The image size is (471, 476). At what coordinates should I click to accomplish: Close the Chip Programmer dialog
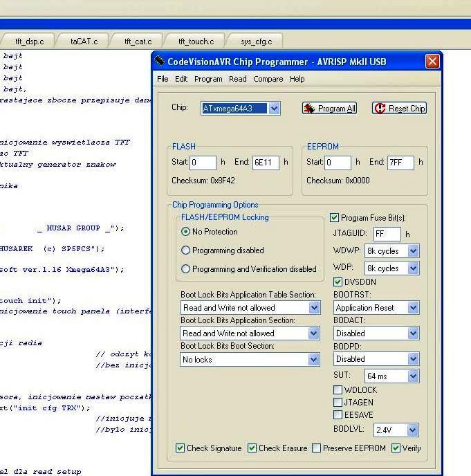click(x=432, y=62)
